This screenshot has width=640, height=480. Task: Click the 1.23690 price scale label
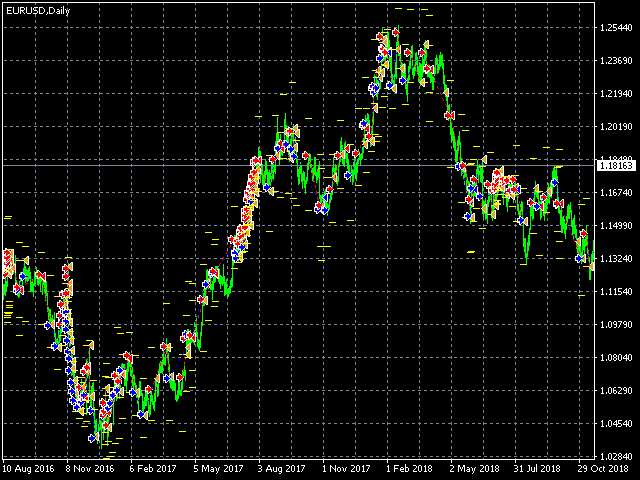point(616,61)
